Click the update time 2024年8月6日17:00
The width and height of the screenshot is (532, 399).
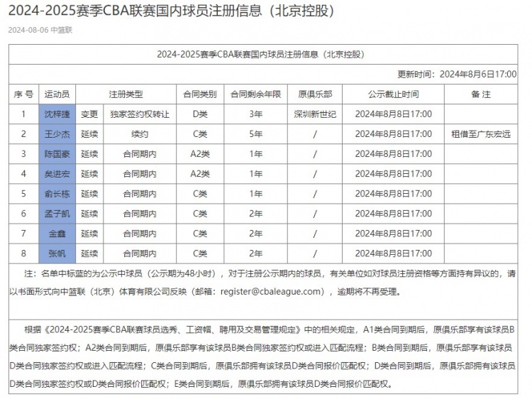[457, 74]
